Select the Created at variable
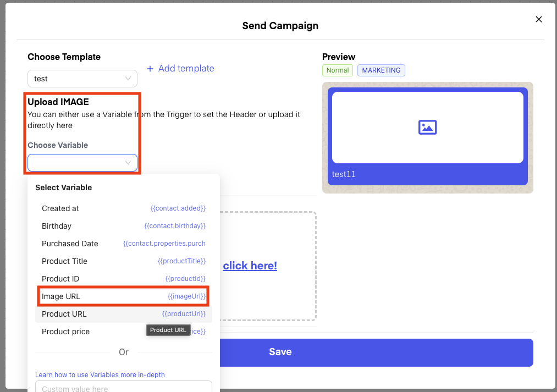This screenshot has height=392, width=557. [123, 208]
